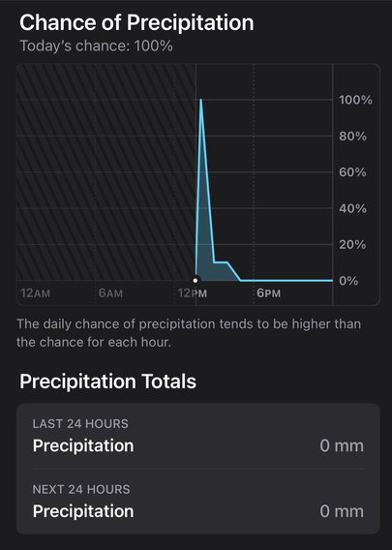Tap the 100% peak of the precipitation line

(200, 100)
